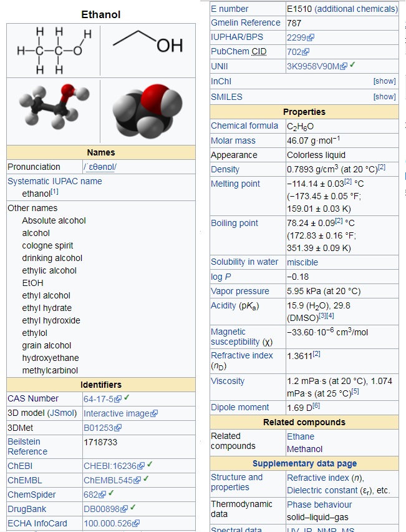The image size is (406, 532).
Task: Click the external-link icon beside 100.000.526
Action: [x=136, y=523]
